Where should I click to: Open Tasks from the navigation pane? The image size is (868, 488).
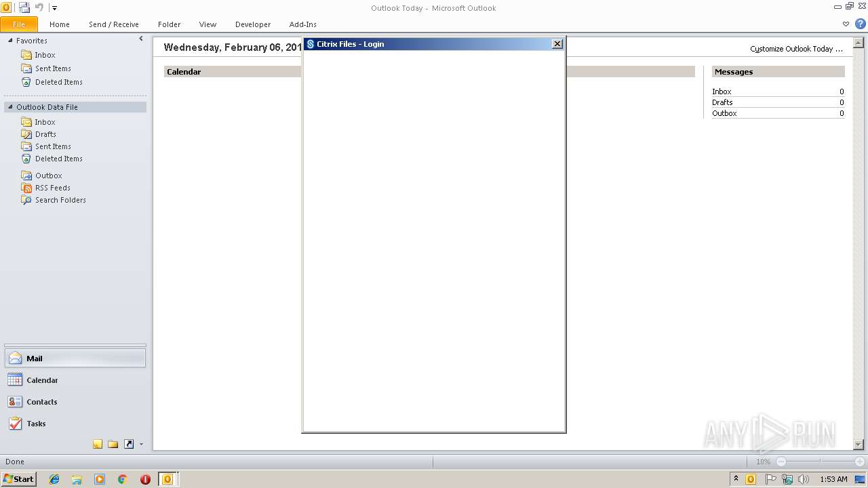[75, 424]
